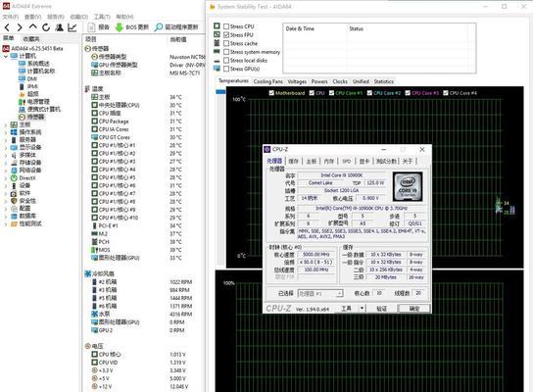Enable the Stress system memory checkbox
The image size is (533, 392).
coord(226,52)
